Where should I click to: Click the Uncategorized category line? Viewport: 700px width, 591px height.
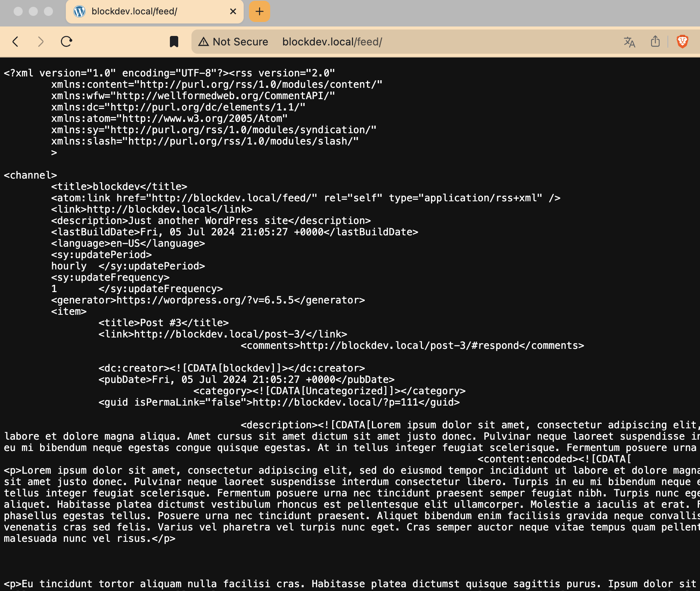coord(329,391)
